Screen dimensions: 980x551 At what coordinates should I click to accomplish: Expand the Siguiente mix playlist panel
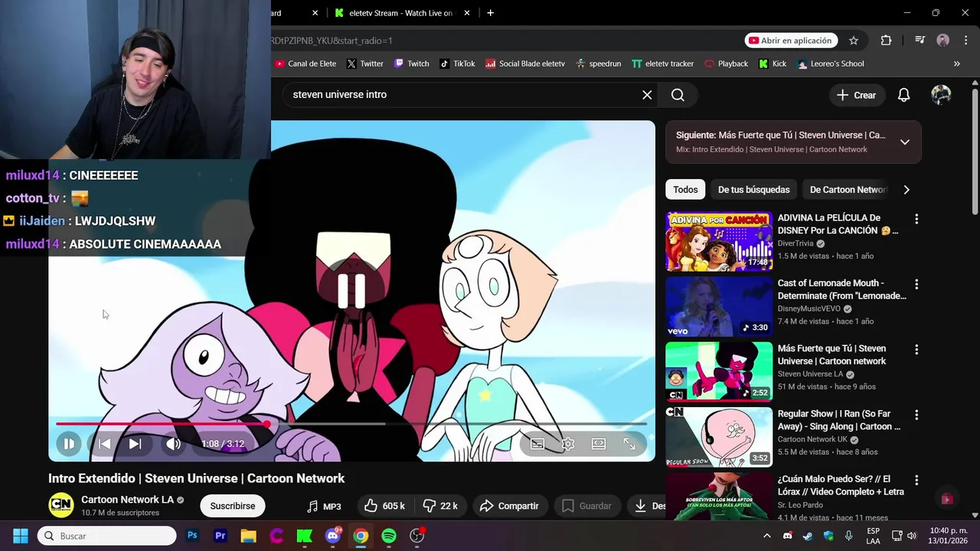[904, 142]
